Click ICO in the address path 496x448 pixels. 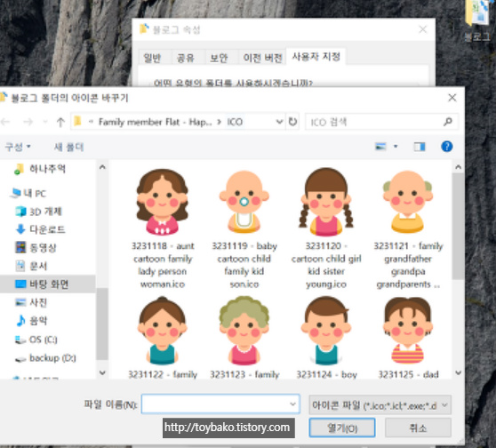(x=235, y=122)
